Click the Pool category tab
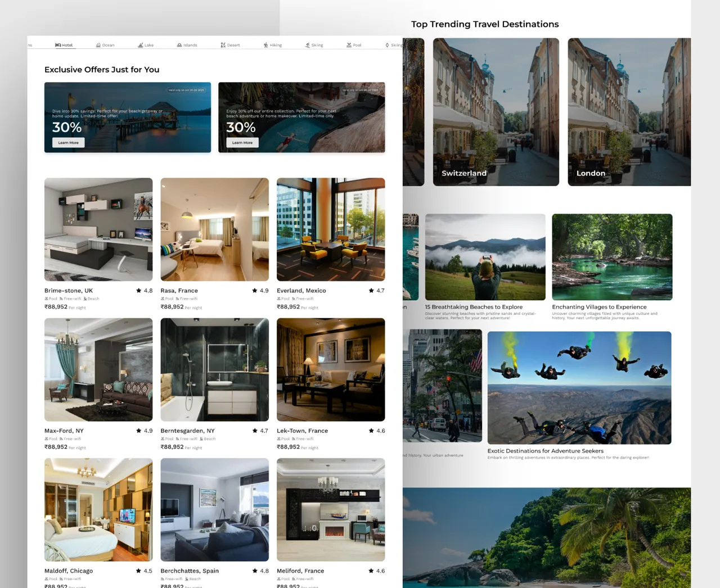Screen dimensions: 720x588 (354, 45)
